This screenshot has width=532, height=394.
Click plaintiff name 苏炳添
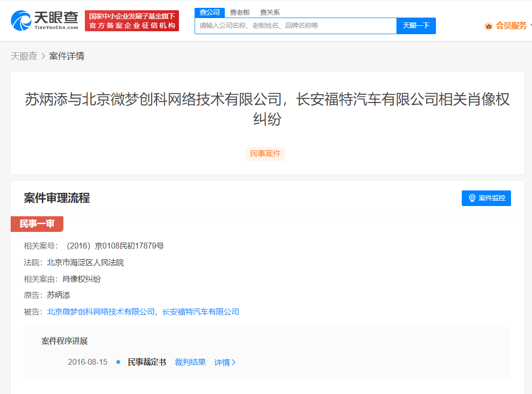tap(59, 295)
